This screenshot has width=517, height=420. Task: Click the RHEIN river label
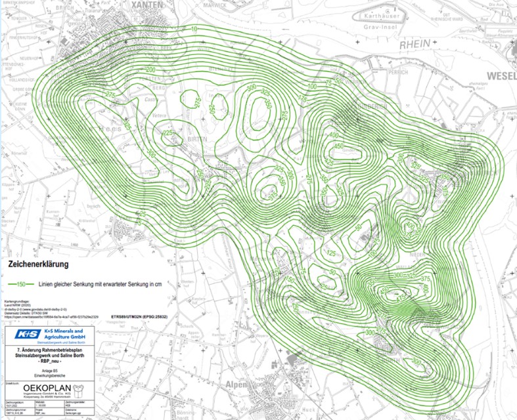416,43
